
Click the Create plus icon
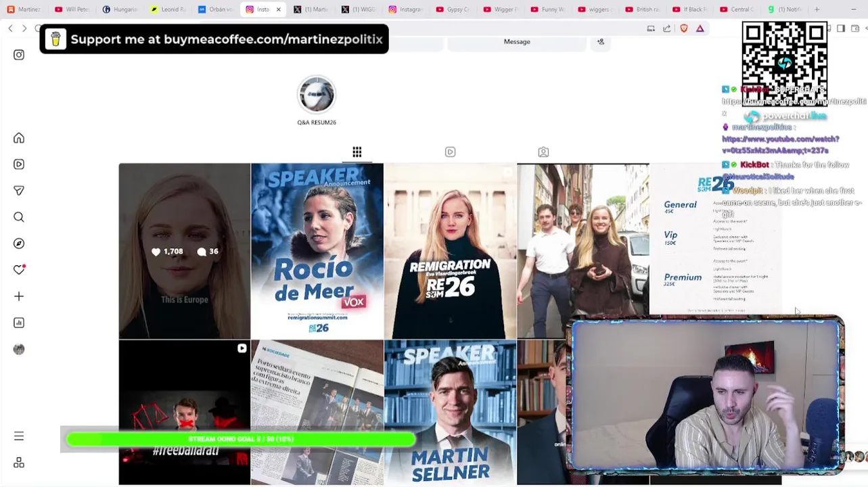(19, 296)
